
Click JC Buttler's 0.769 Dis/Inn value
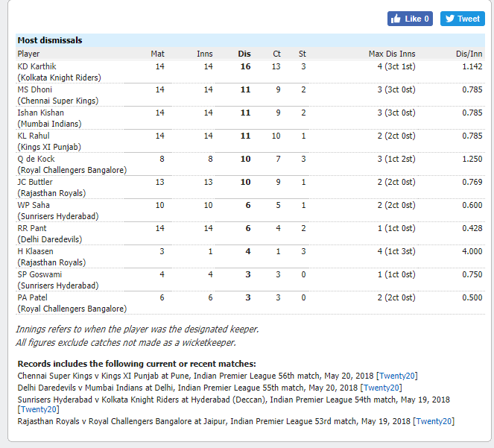(472, 182)
